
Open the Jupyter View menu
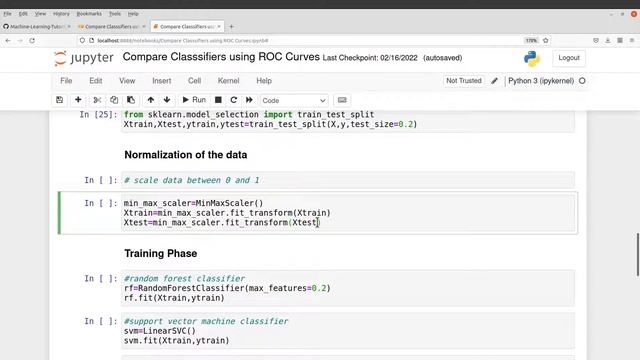(x=127, y=81)
